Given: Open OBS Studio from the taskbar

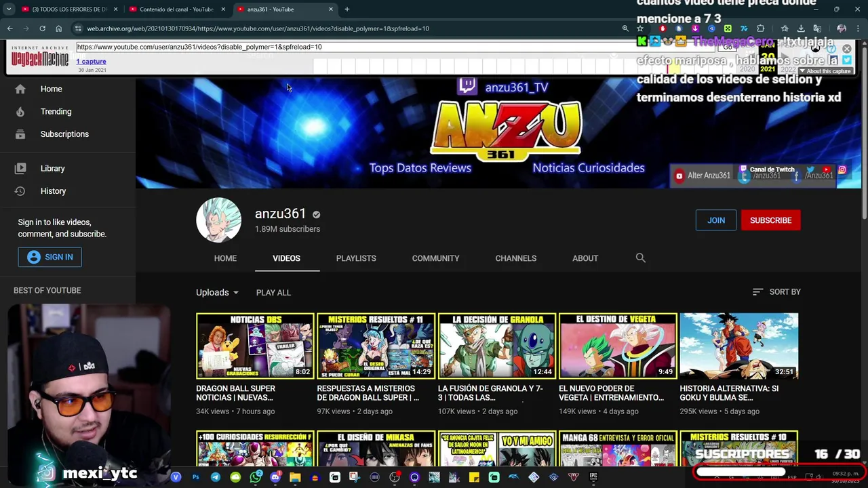Looking at the screenshot, I should click(x=395, y=477).
